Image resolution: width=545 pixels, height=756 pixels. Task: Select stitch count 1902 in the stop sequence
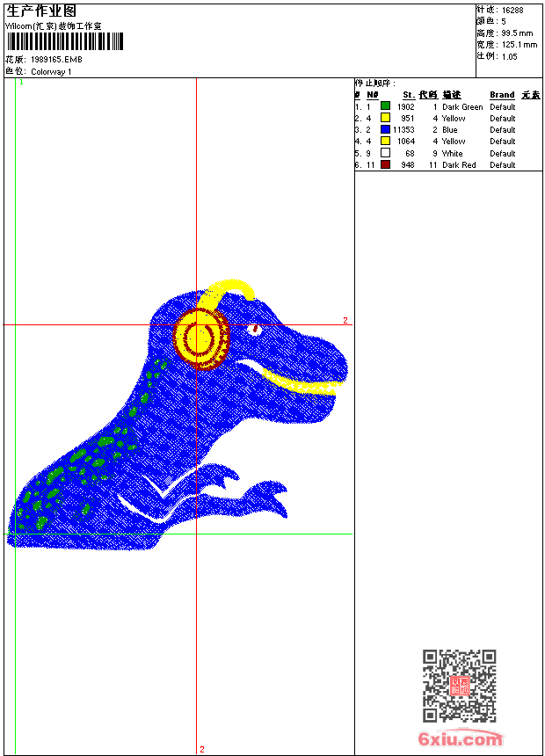pyautogui.click(x=405, y=107)
